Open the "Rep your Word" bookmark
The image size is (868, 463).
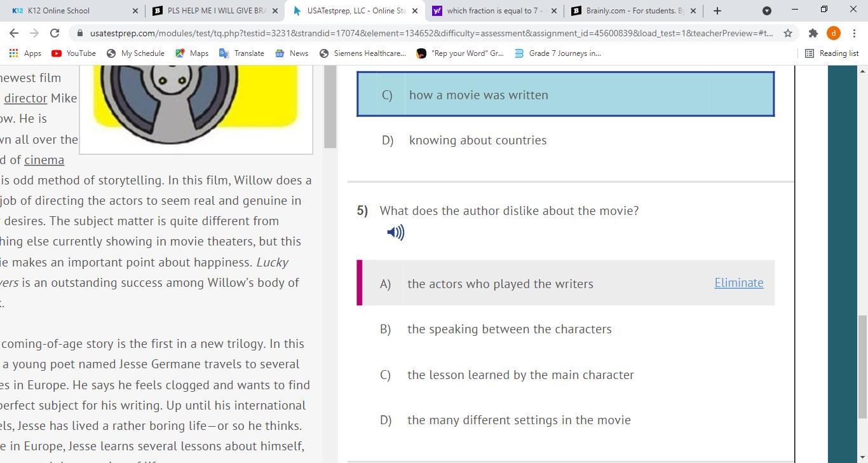(x=459, y=53)
